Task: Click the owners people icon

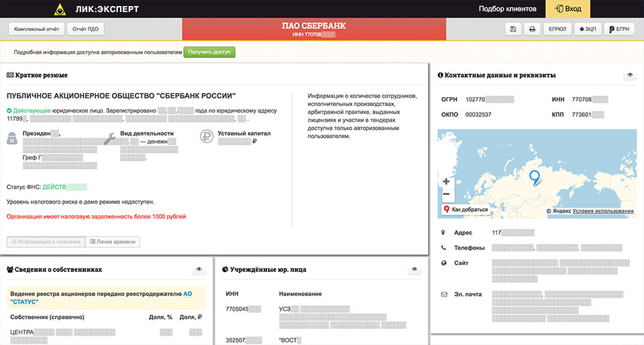Action: tap(10, 269)
